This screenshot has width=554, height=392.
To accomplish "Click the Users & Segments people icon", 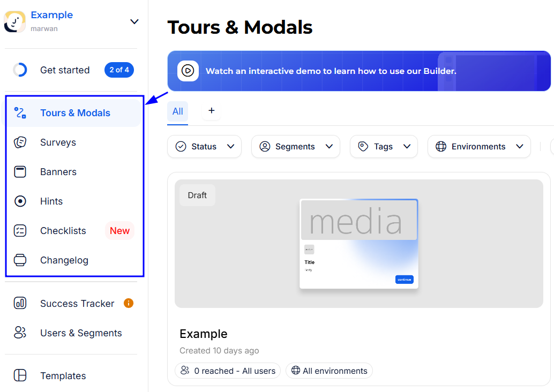I will 20,333.
